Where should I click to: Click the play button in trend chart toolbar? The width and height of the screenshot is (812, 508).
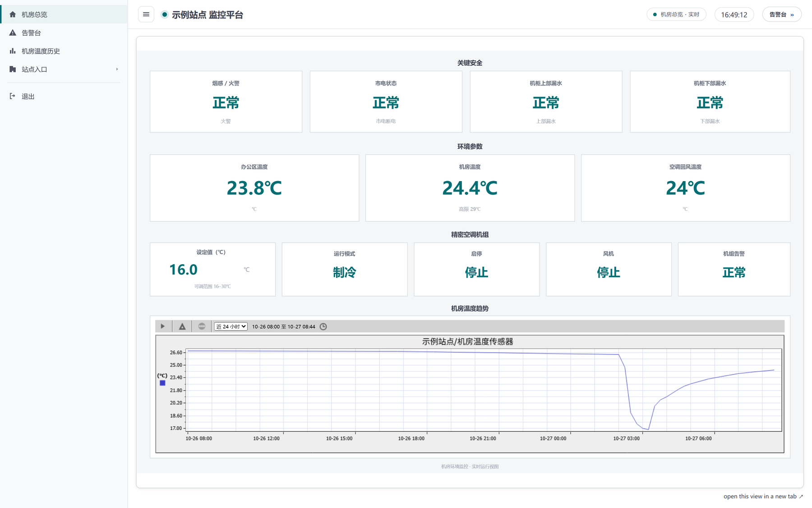(163, 326)
